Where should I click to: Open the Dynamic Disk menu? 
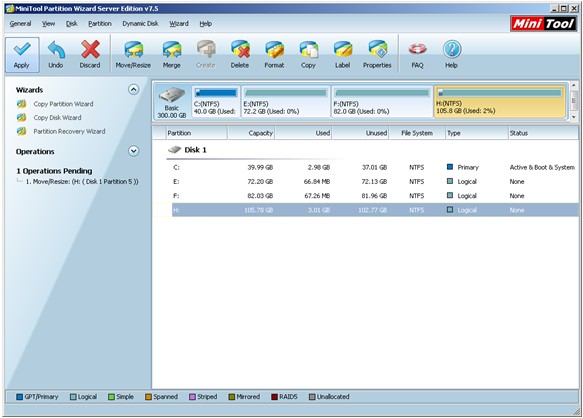[x=140, y=23]
